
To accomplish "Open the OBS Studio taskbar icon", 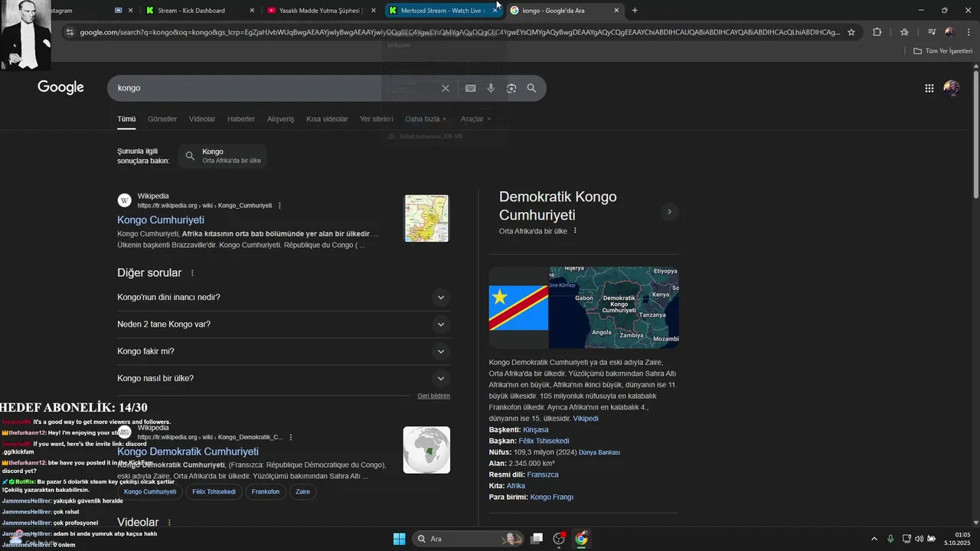I will tap(559, 539).
